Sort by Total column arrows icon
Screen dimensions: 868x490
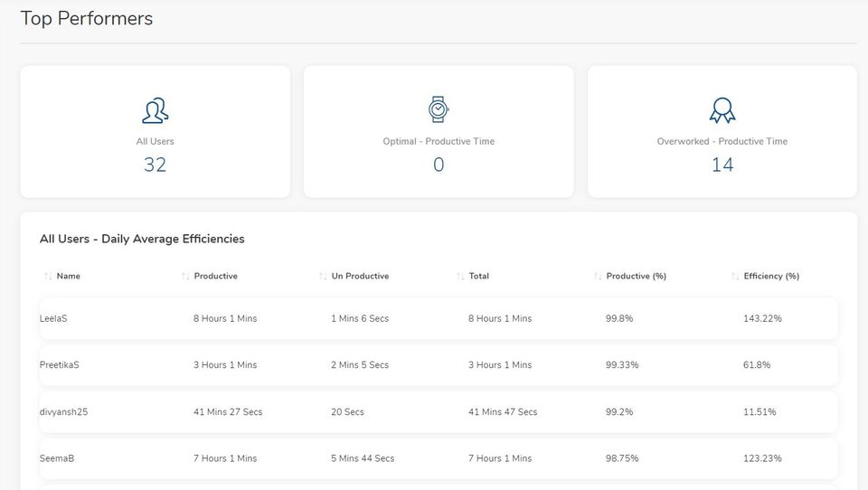[460, 276]
